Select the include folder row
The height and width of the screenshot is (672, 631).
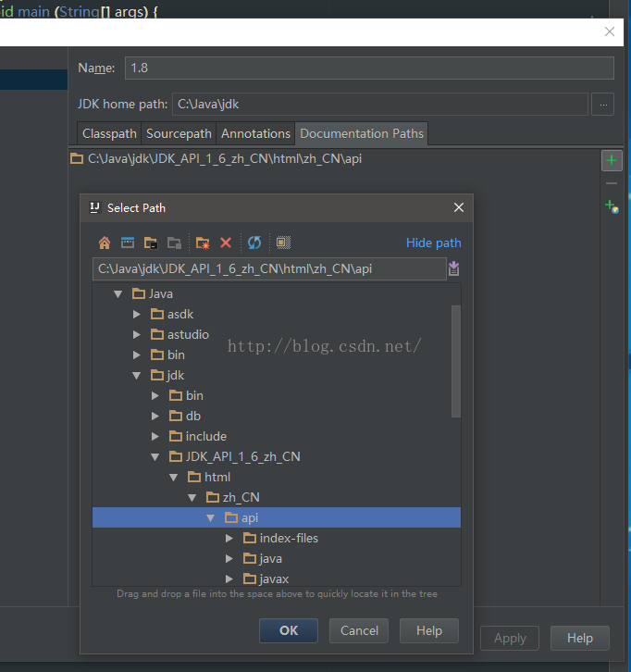(277, 436)
